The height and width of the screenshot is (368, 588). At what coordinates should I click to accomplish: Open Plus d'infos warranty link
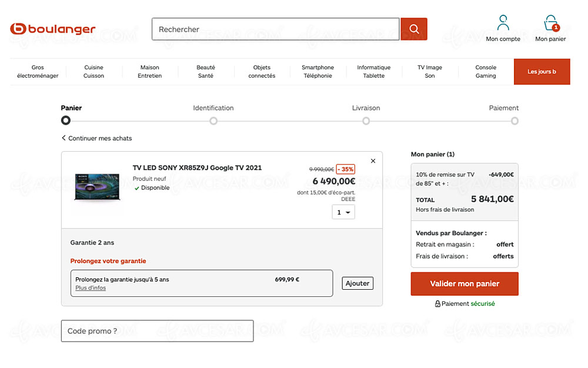[91, 288]
